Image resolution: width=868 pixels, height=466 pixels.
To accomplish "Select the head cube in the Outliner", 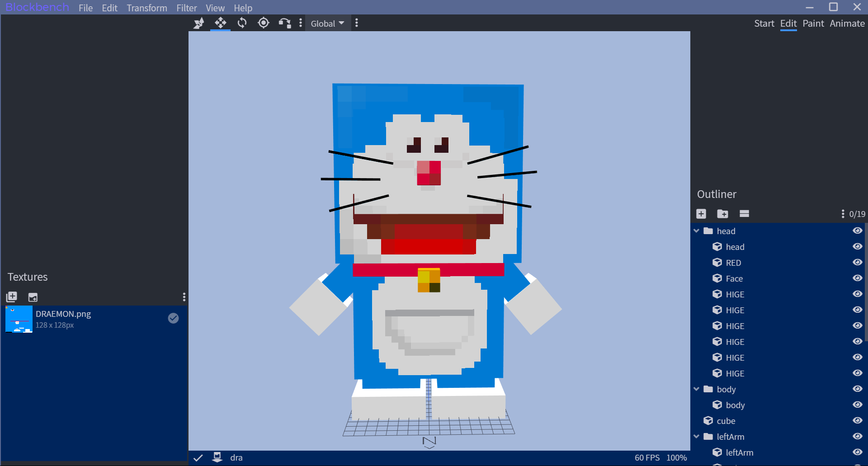I will (778, 247).
